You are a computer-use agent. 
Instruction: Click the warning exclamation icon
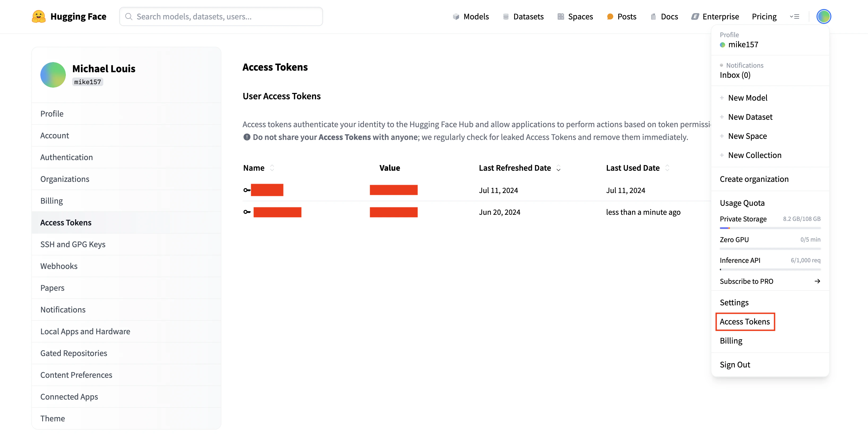(247, 137)
